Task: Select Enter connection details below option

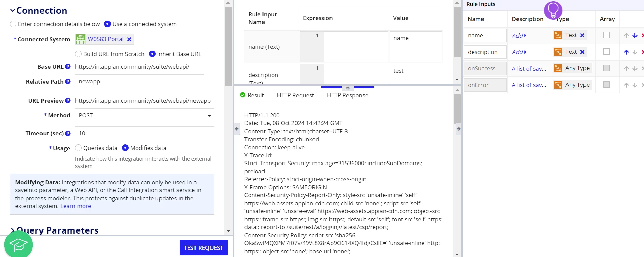Action: coord(13,24)
